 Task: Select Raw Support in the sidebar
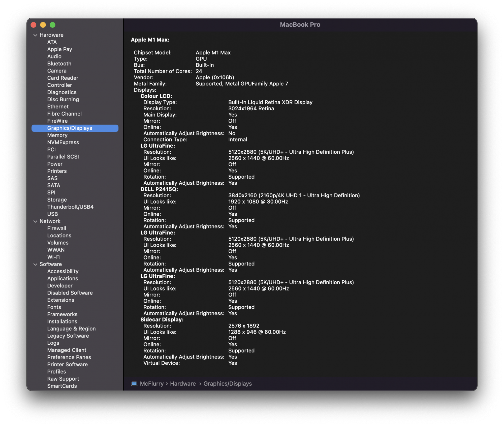click(63, 379)
